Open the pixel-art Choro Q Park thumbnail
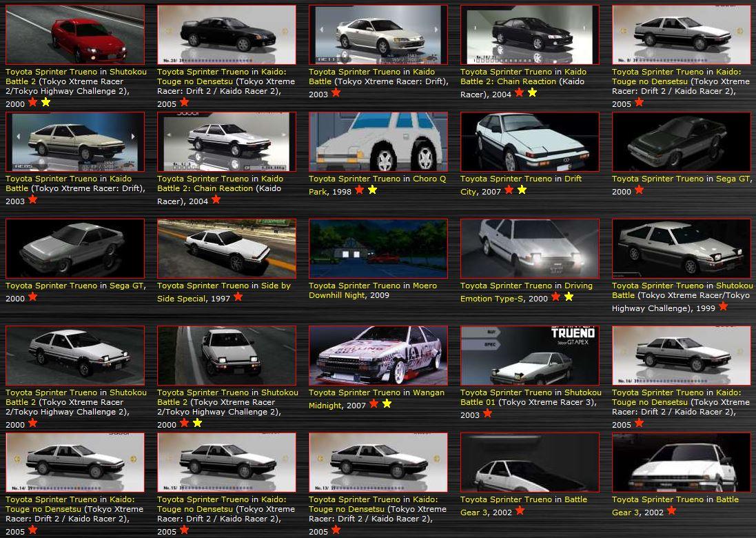Image resolution: width=756 pixels, height=538 pixels. click(x=378, y=142)
